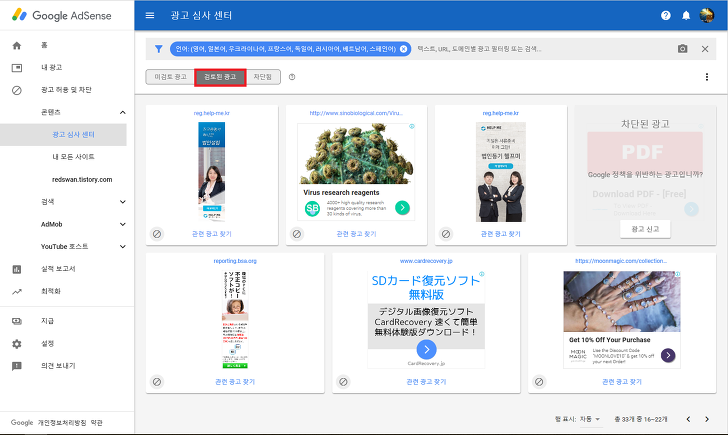This screenshot has height=435, width=728.
Task: Open the moonmagic.com collection URL link
Action: [x=621, y=261]
